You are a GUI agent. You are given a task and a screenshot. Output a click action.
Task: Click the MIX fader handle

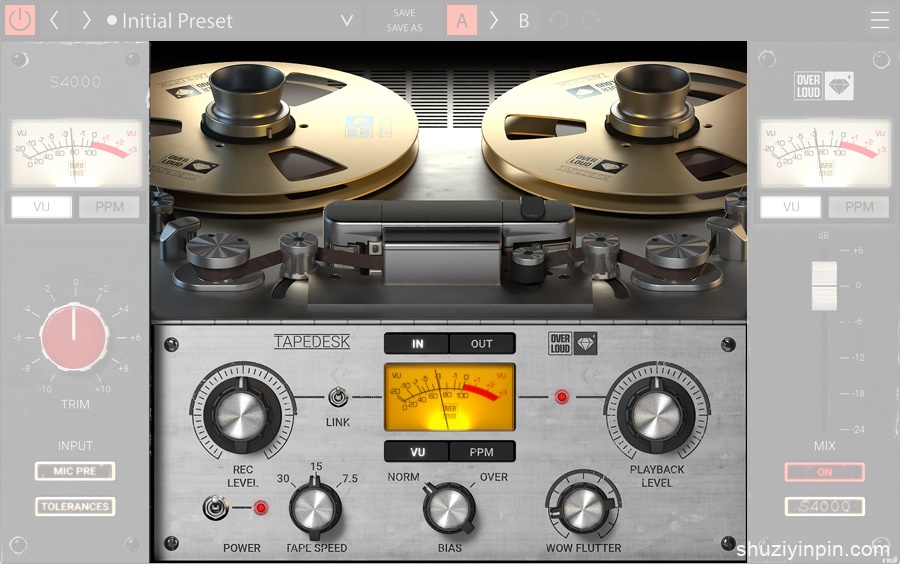[824, 286]
